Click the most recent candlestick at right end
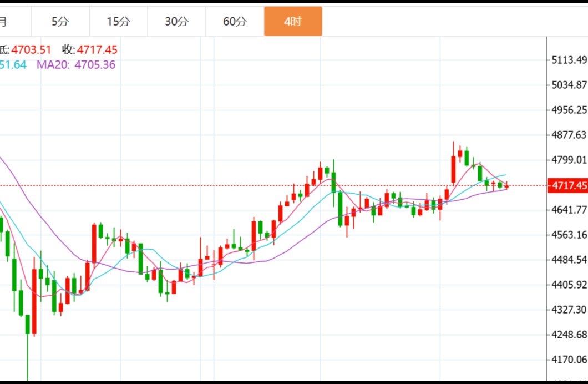The image size is (588, 384). point(506,186)
